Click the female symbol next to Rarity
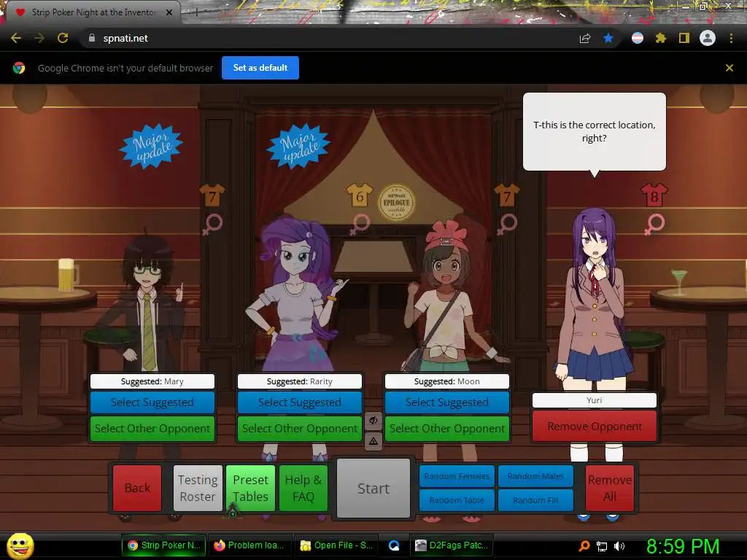 (x=360, y=224)
